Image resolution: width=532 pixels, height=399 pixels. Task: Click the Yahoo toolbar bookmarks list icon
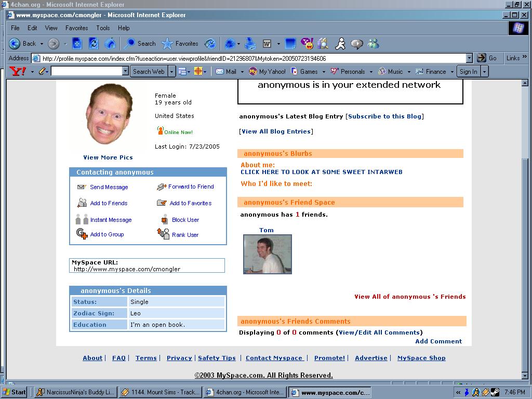[x=182, y=72]
